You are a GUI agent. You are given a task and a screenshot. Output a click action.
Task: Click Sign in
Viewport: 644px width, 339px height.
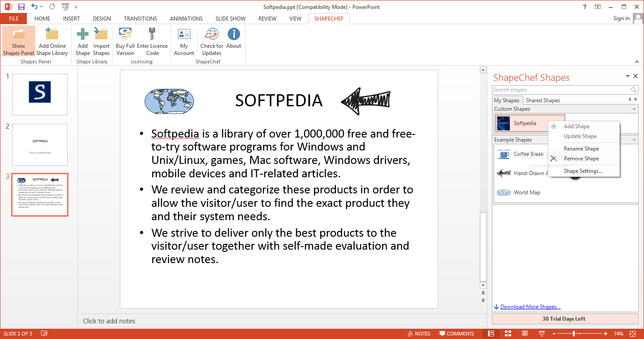(622, 18)
